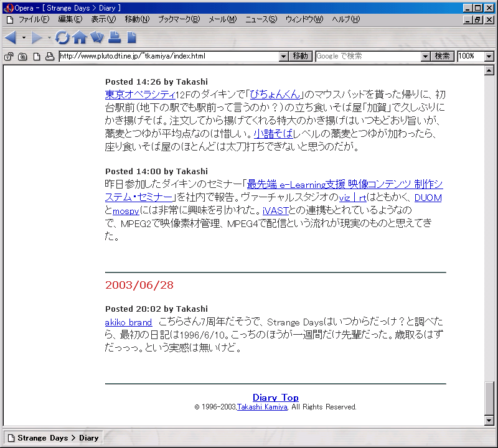The image size is (498, 448).
Task: Expand the Google search field dropdown
Action: pyautogui.click(x=425, y=57)
